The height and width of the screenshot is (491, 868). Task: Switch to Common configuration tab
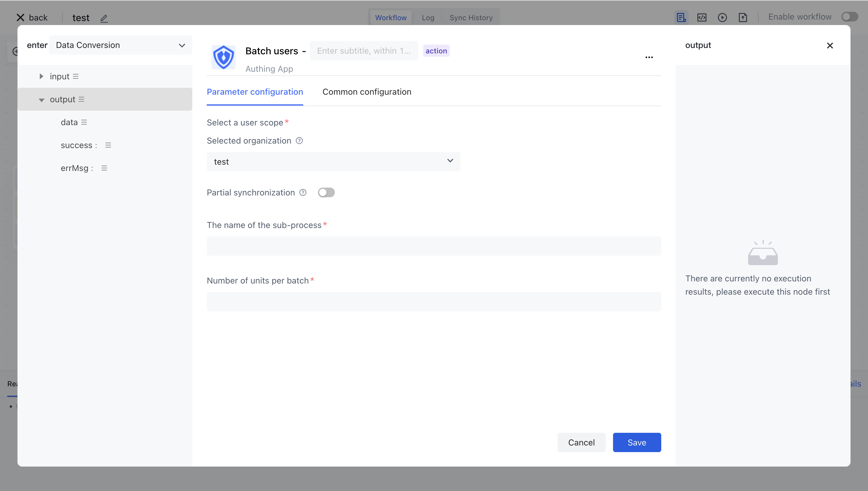pos(366,92)
